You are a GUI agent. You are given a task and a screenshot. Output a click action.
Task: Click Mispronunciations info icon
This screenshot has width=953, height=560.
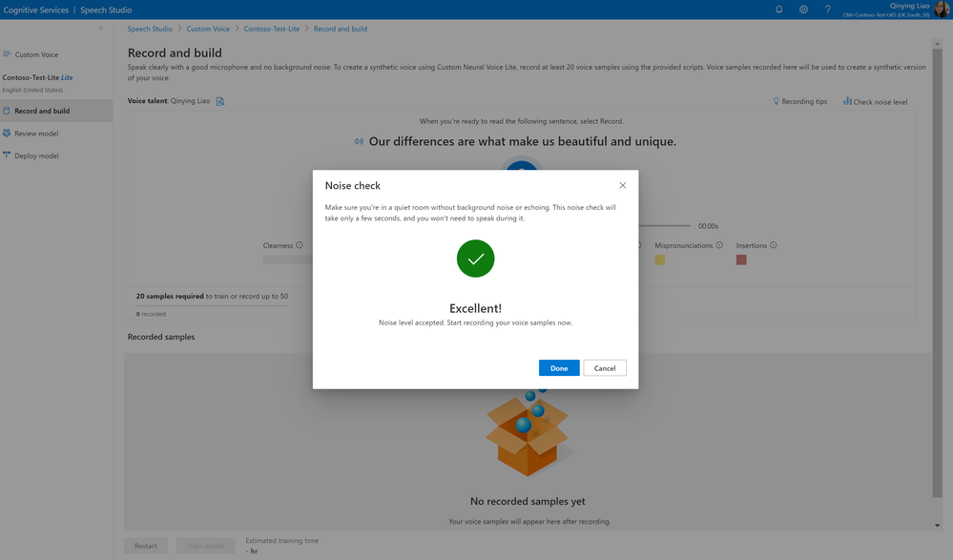tap(719, 245)
